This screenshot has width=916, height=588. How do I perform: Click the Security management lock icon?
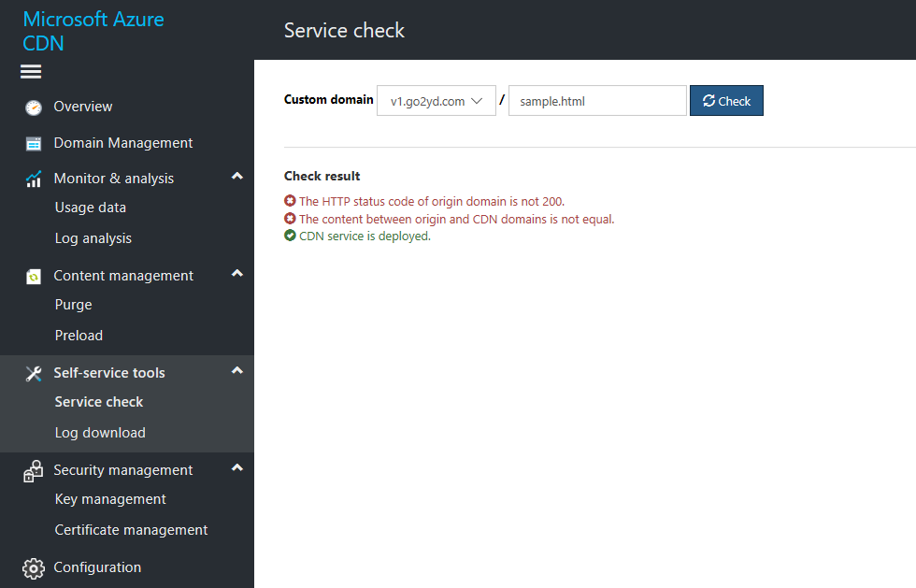pos(34,471)
